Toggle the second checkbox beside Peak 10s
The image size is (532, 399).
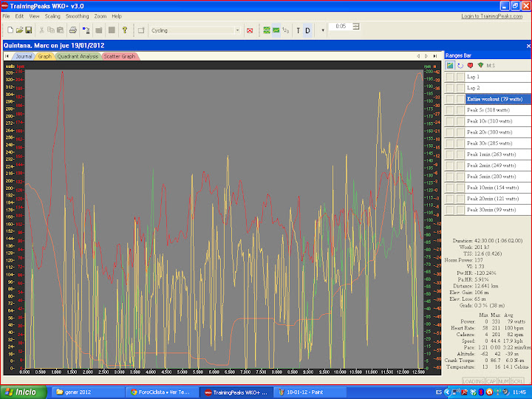460,121
